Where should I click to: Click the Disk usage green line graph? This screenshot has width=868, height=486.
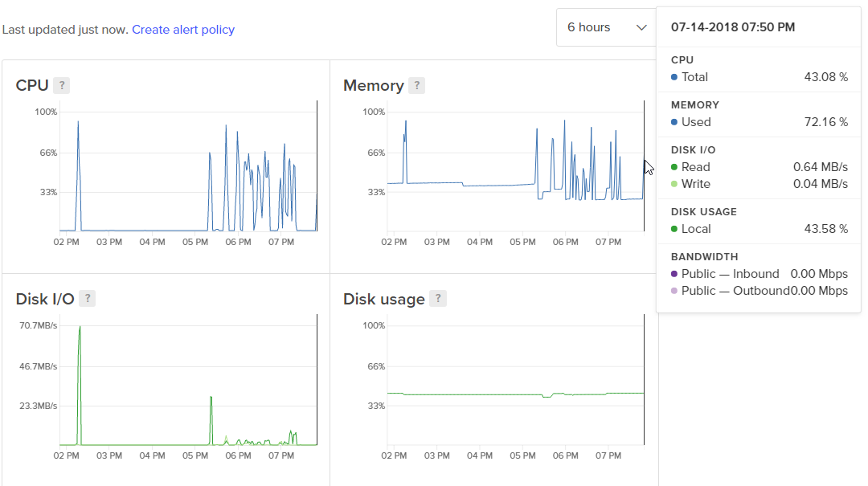click(515, 394)
